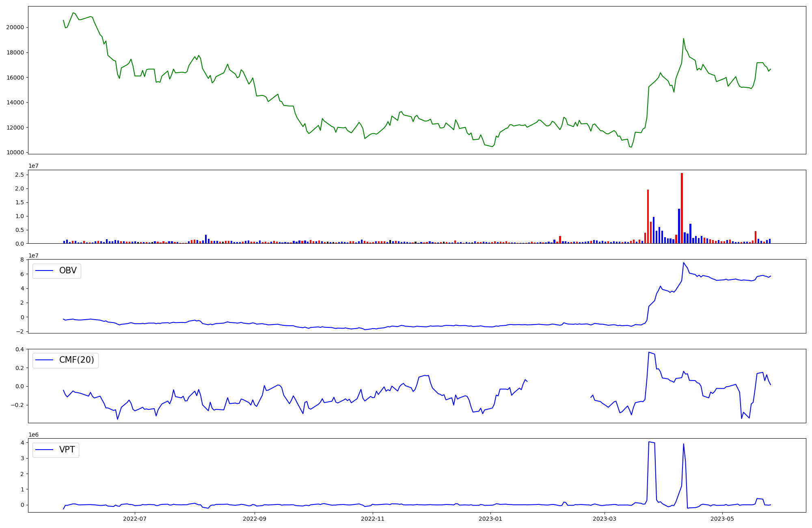
Task: Click the 2.5 volume axis tick label
Action: pos(19,175)
